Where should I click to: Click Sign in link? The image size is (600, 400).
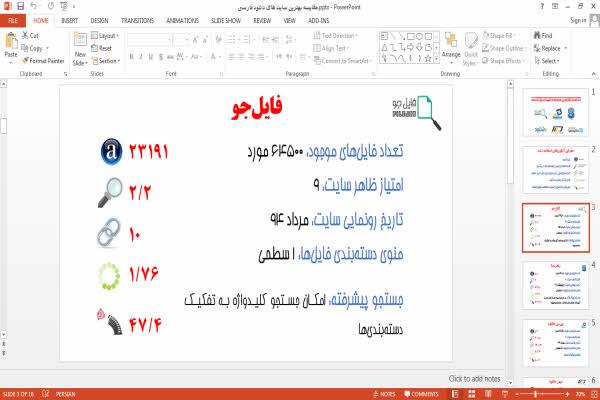[578, 21]
